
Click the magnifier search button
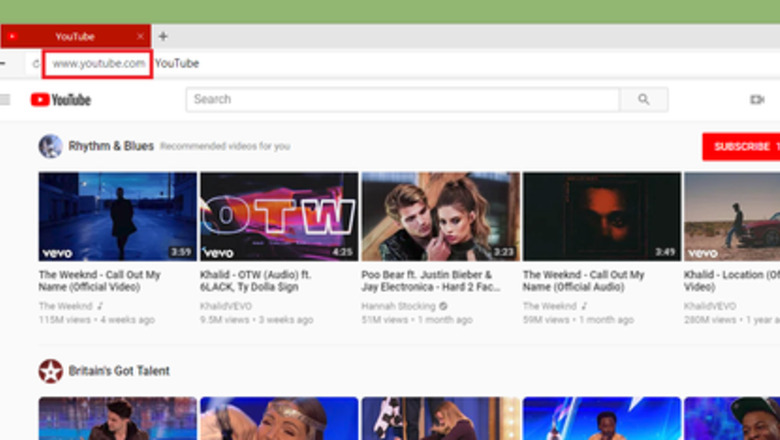click(x=644, y=99)
